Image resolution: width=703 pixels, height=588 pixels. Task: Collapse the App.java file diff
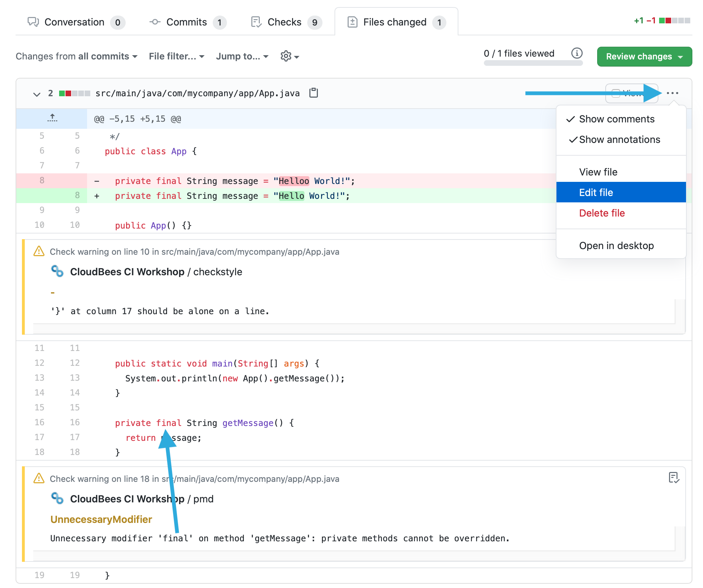[x=36, y=94]
